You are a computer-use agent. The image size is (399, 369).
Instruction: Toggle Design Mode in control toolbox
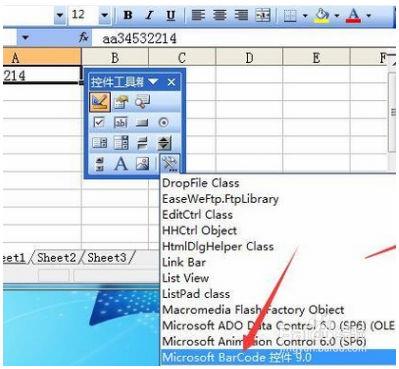tap(100, 102)
